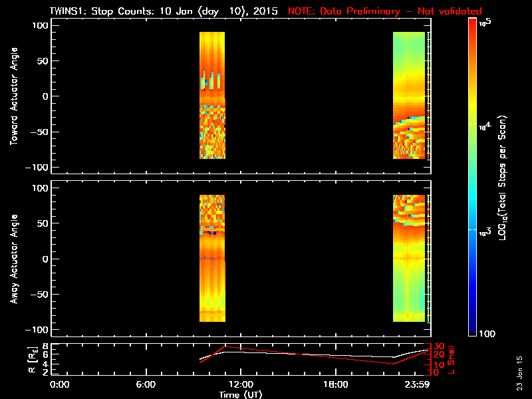Click the late-evening data block in Toward panel
This screenshot has width=532, height=399.
(409, 95)
